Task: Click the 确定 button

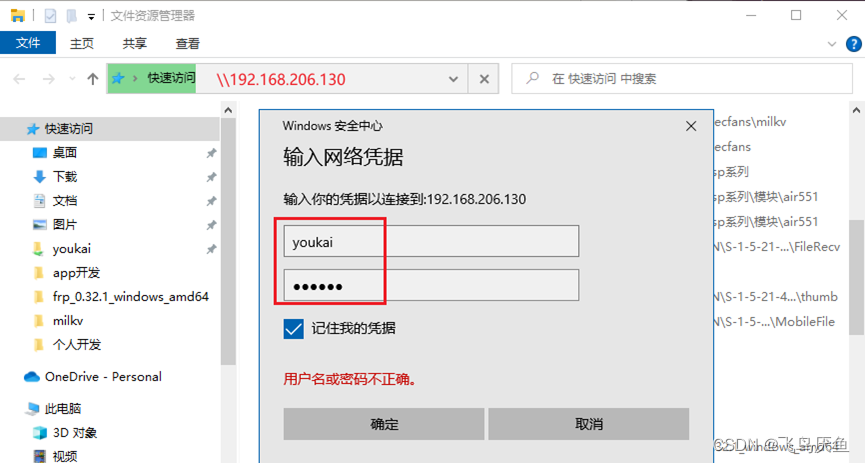Action: (x=384, y=424)
